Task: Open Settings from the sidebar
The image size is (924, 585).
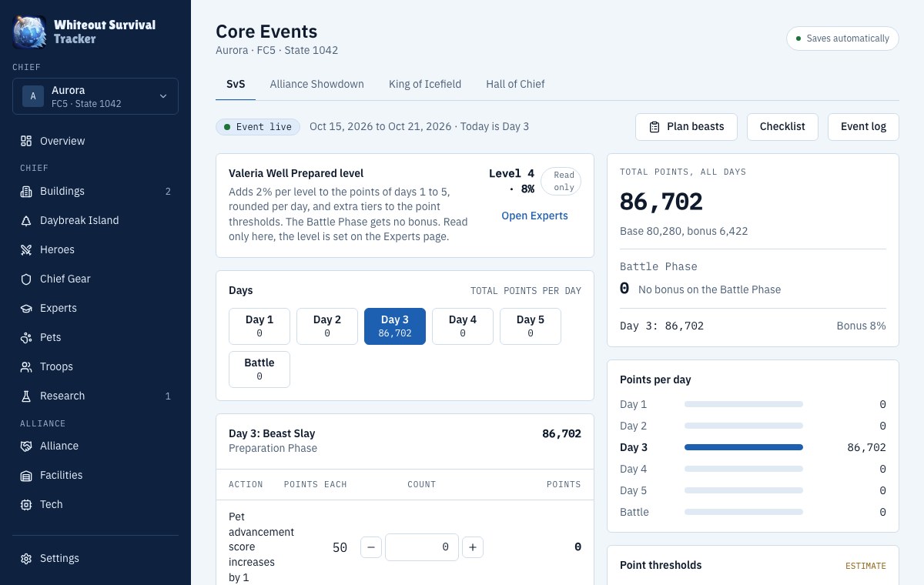Action: pos(95,558)
